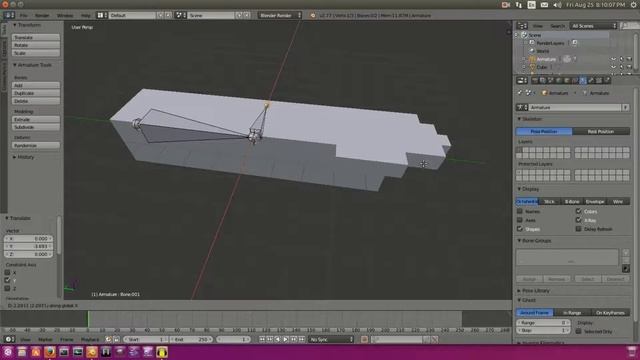Click the Info editor type icon
The width and height of the screenshot is (640, 360).
[9, 15]
